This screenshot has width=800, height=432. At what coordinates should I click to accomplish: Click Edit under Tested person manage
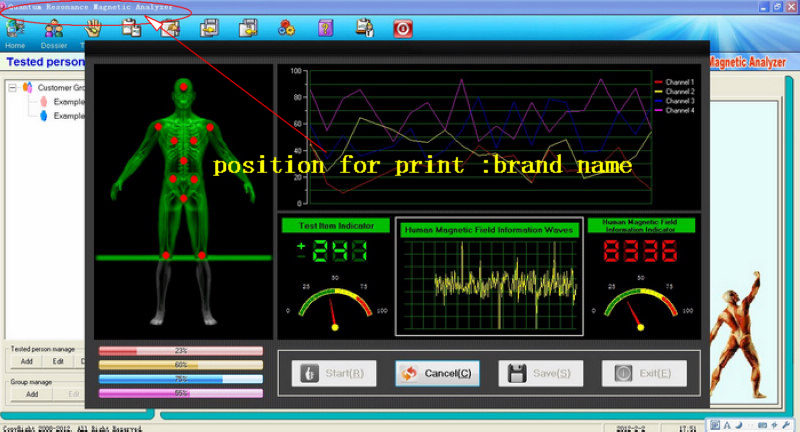tap(58, 361)
